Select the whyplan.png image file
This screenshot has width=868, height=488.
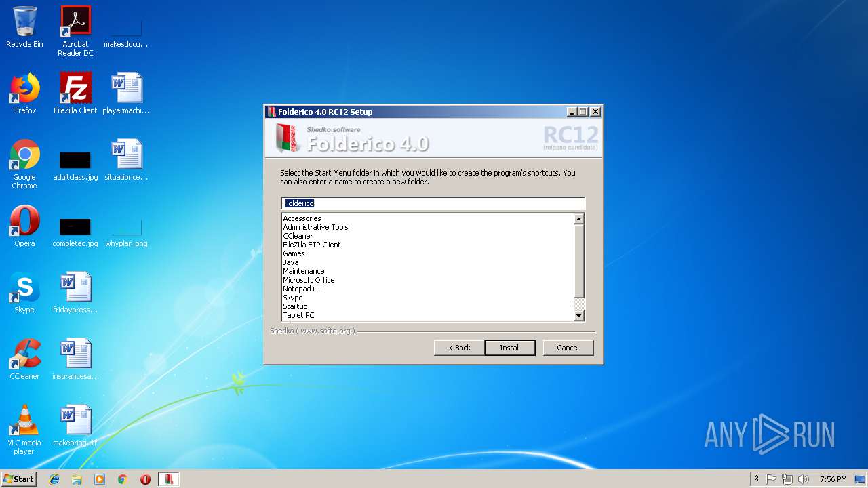click(x=126, y=231)
